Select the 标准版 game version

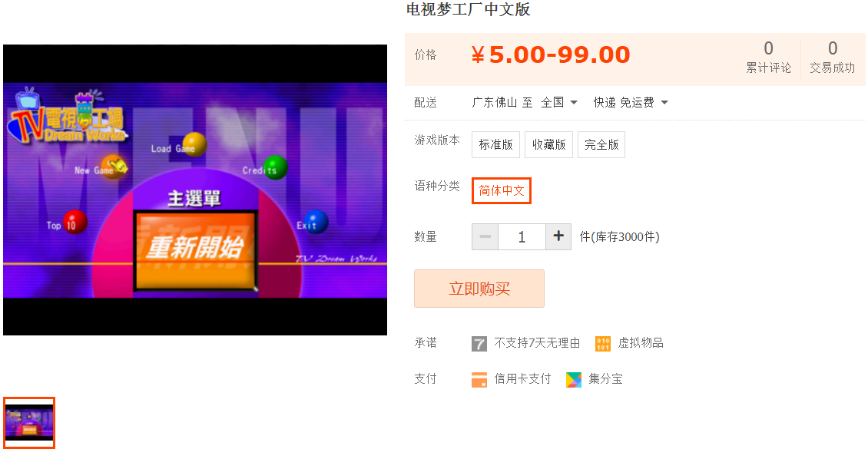click(496, 145)
